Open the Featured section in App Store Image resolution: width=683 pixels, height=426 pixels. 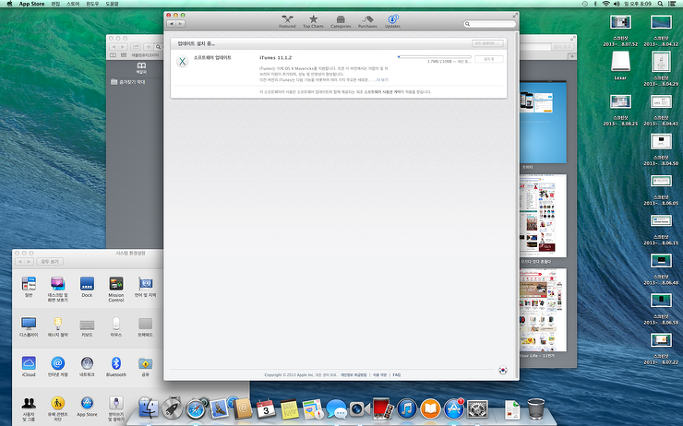tap(287, 21)
